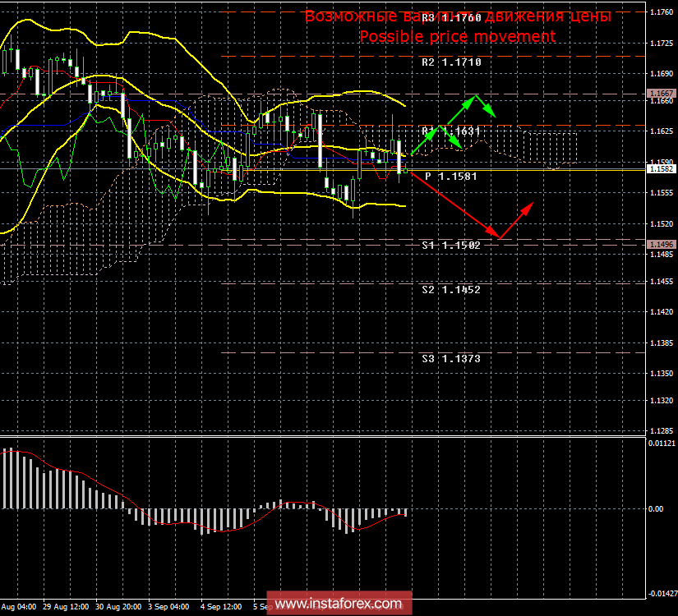Click the current price tag 1.1582
This screenshot has height=616, width=678.
[662, 169]
